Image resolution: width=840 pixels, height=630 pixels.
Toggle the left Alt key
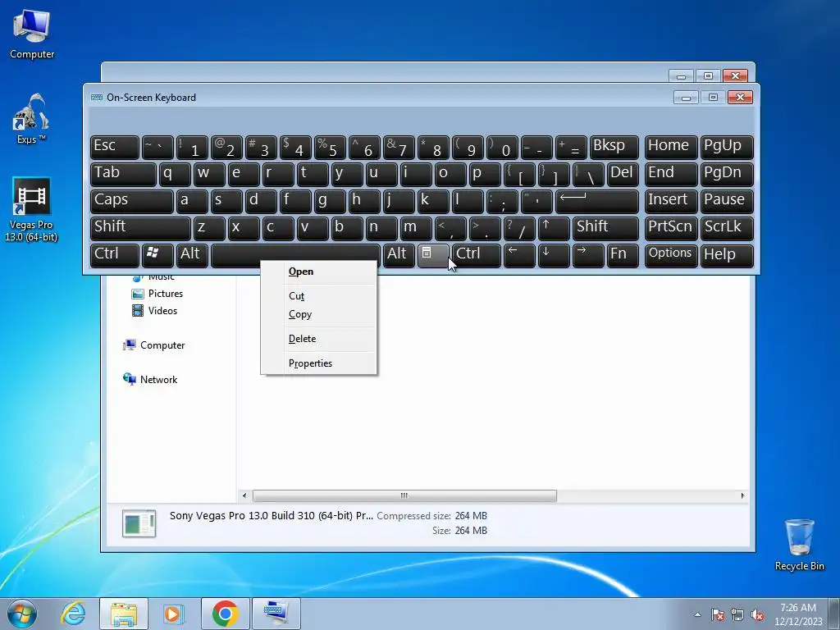coord(193,254)
